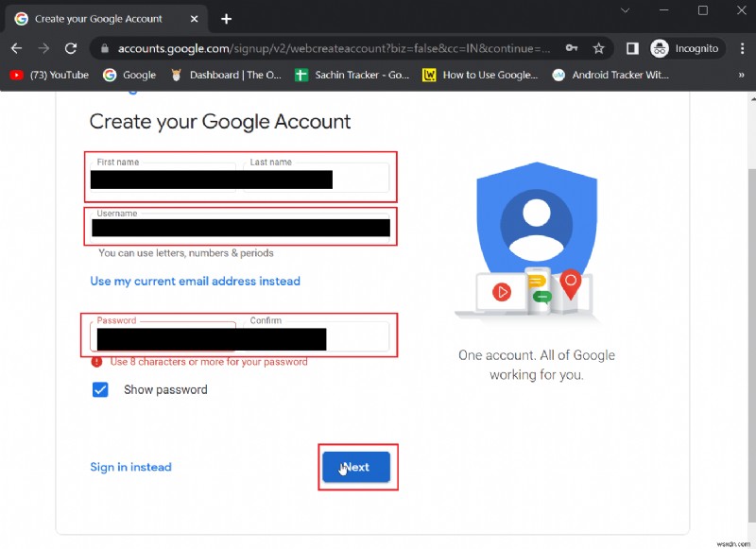Image resolution: width=756 pixels, height=549 pixels.
Task: Open the YouTube bookmark
Action: point(49,75)
